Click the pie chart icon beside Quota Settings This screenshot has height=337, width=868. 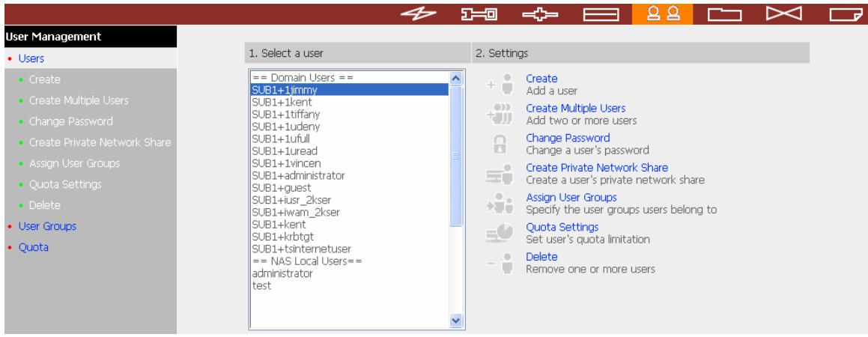point(500,234)
